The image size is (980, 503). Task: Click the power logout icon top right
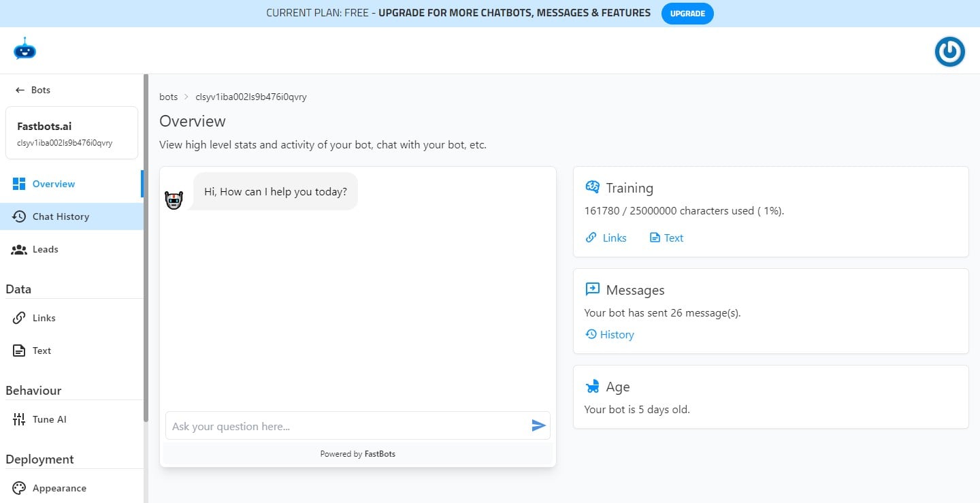(949, 51)
